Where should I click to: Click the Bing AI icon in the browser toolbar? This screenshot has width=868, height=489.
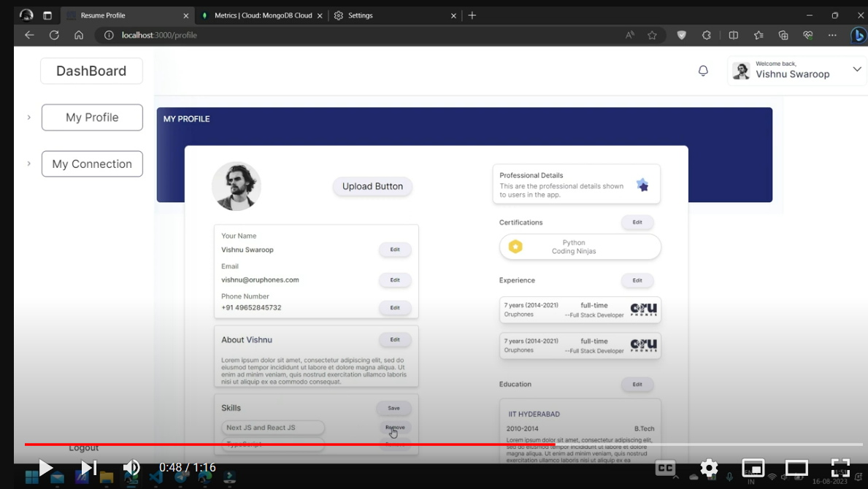859,34
